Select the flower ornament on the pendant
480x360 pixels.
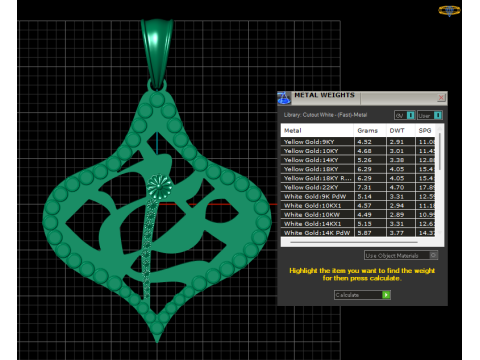[160, 186]
